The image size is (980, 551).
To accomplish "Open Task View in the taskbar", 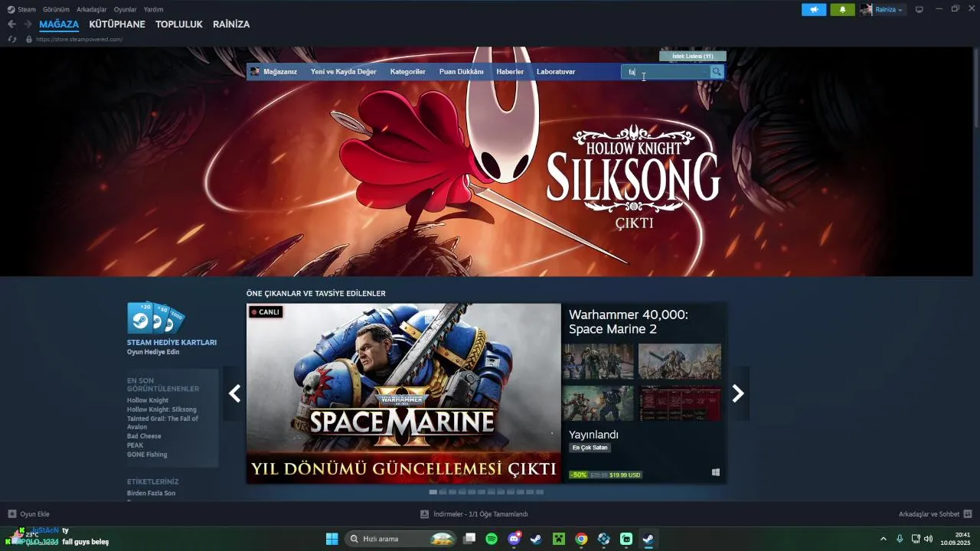I will point(469,539).
